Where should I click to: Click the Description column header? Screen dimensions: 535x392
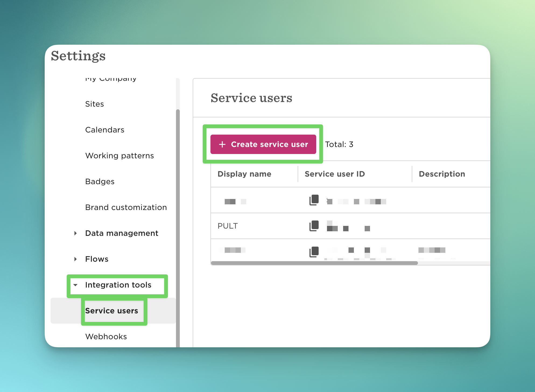tap(442, 174)
